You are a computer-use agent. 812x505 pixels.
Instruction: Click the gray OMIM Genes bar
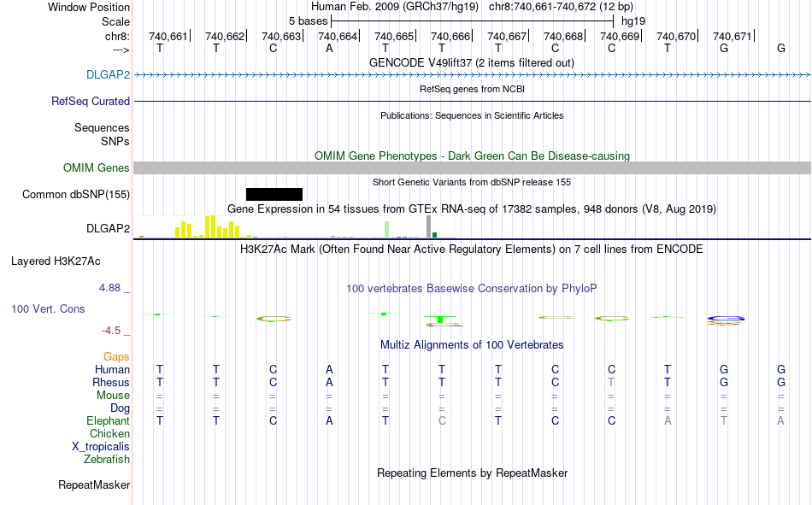[473, 167]
